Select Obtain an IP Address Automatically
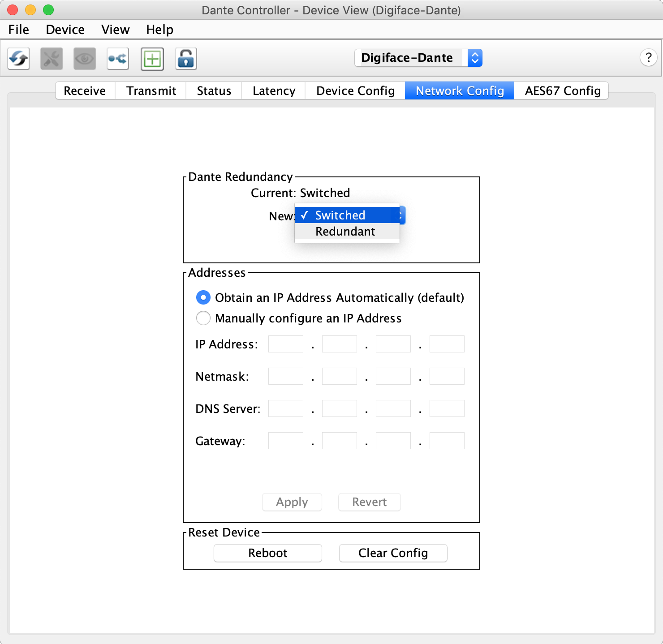This screenshot has width=663, height=644. tap(203, 297)
